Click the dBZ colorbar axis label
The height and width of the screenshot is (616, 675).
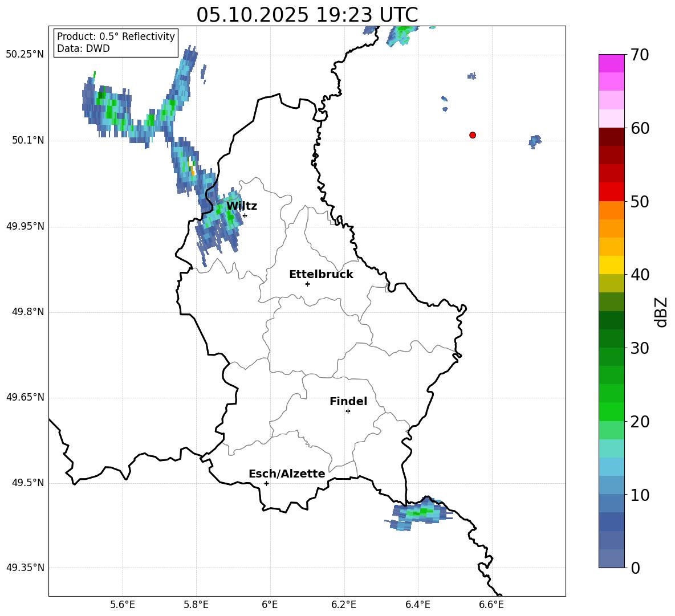[x=661, y=312]
